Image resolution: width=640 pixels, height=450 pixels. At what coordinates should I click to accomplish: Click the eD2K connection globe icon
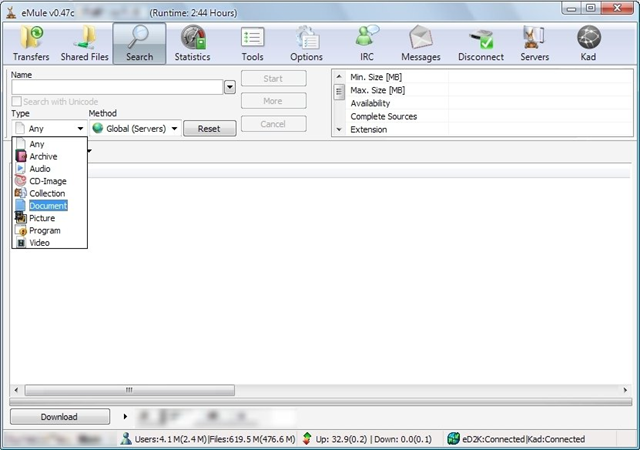[453, 439]
